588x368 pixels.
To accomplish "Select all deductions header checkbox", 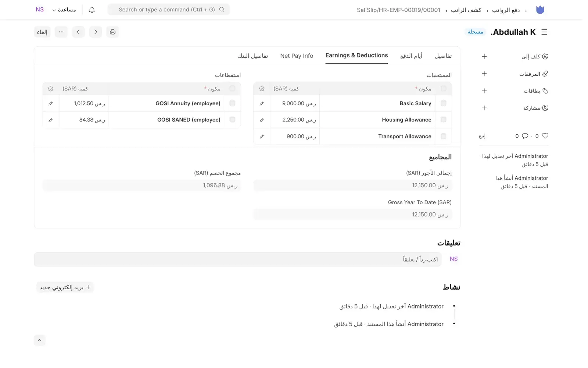I will (232, 88).
